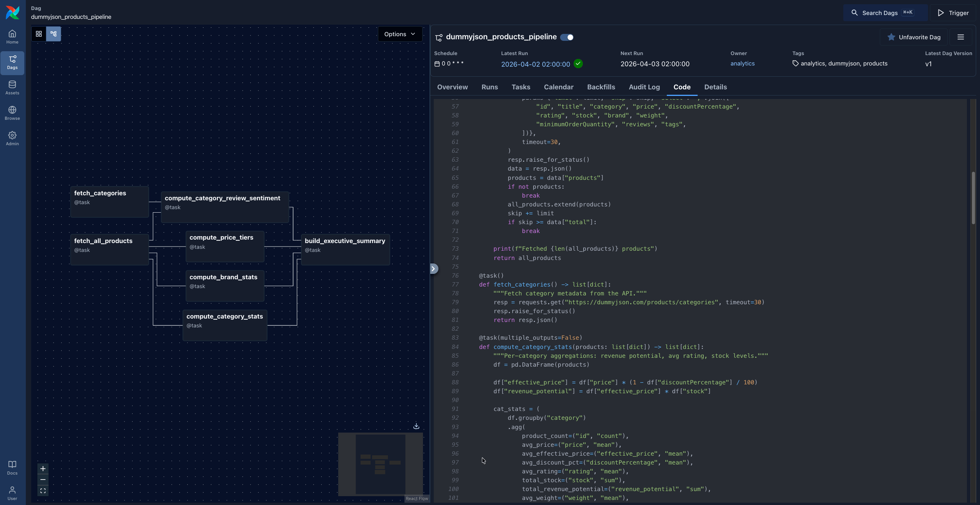The width and height of the screenshot is (980, 505).
Task: Click the code panel vertical scrollbar
Action: click(973, 198)
